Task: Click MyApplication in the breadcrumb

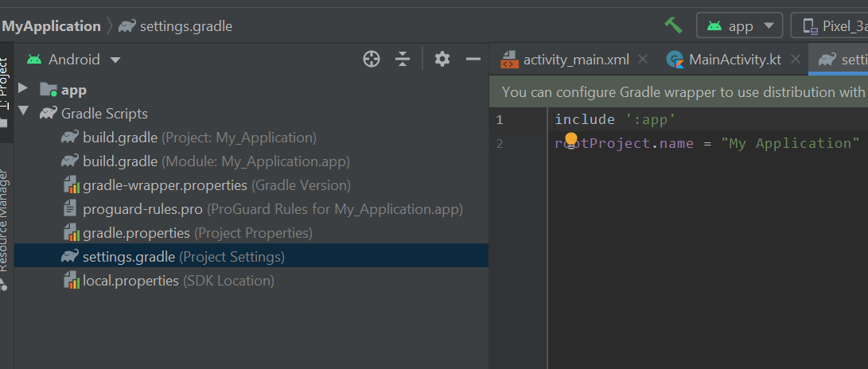Action: click(51, 26)
